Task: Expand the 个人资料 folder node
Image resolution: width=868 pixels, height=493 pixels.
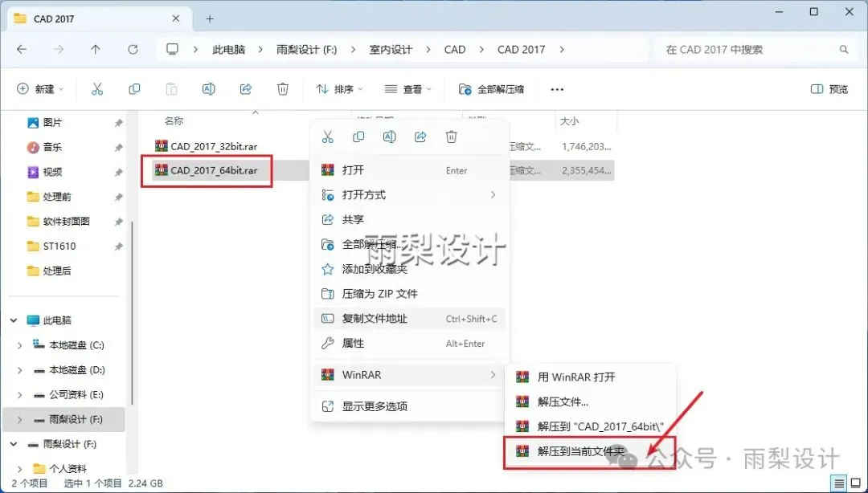Action: [x=20, y=469]
